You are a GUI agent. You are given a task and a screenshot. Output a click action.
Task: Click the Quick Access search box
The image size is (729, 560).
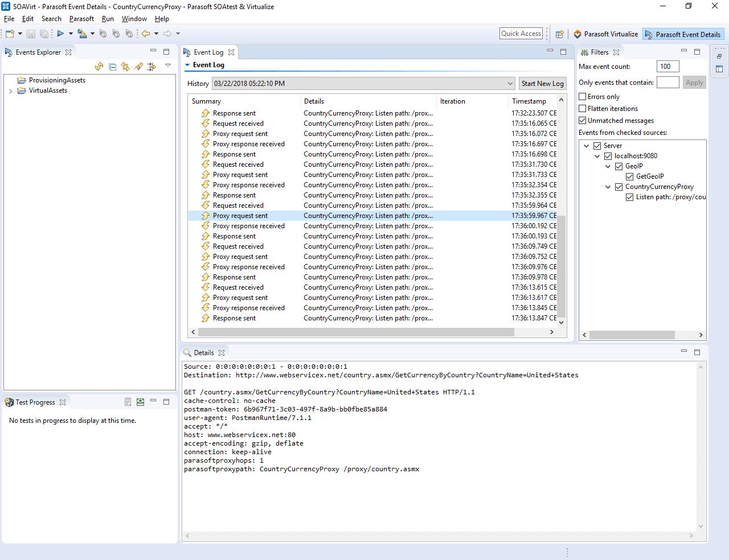coord(521,34)
